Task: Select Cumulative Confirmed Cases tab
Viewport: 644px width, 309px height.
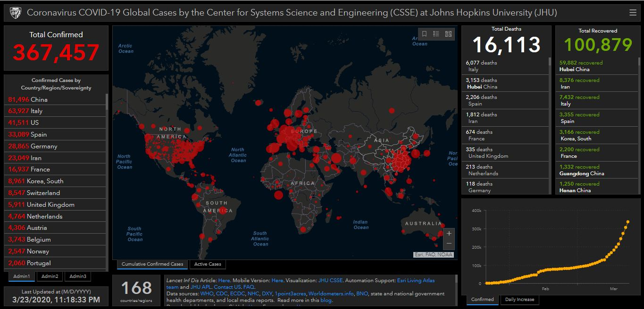Action: click(152, 264)
